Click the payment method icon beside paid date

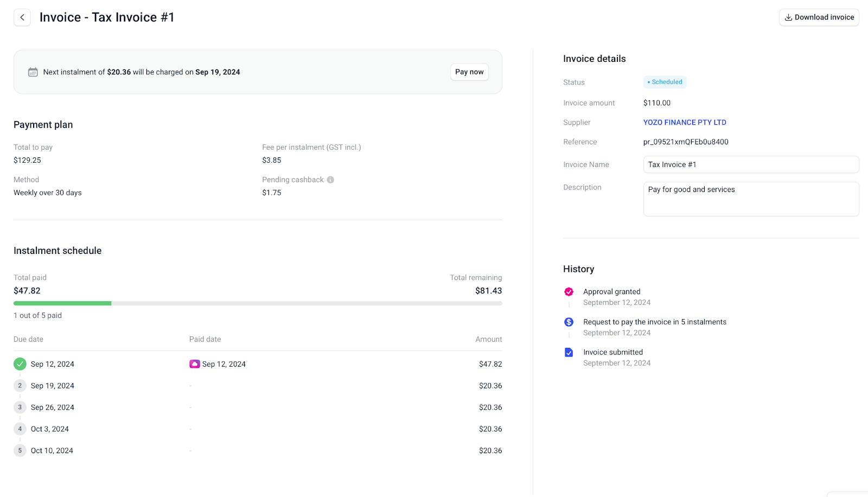click(x=195, y=364)
